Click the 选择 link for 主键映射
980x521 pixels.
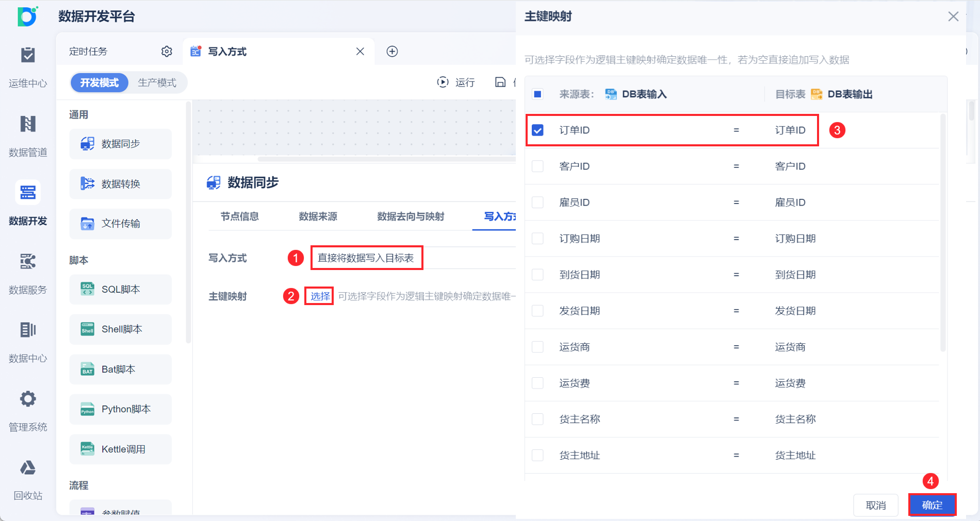320,296
